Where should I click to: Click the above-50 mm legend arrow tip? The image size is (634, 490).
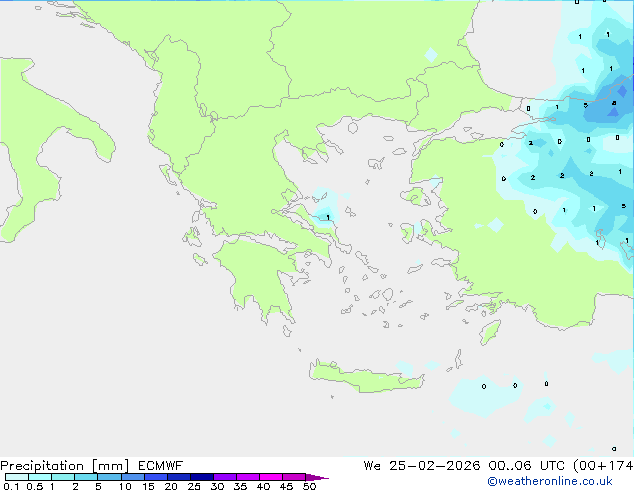[317, 477]
